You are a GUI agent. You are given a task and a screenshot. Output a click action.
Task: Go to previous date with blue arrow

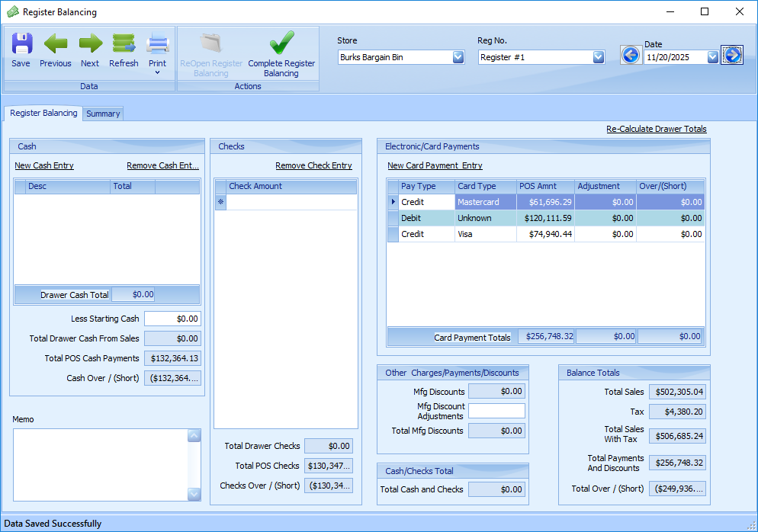pos(630,56)
